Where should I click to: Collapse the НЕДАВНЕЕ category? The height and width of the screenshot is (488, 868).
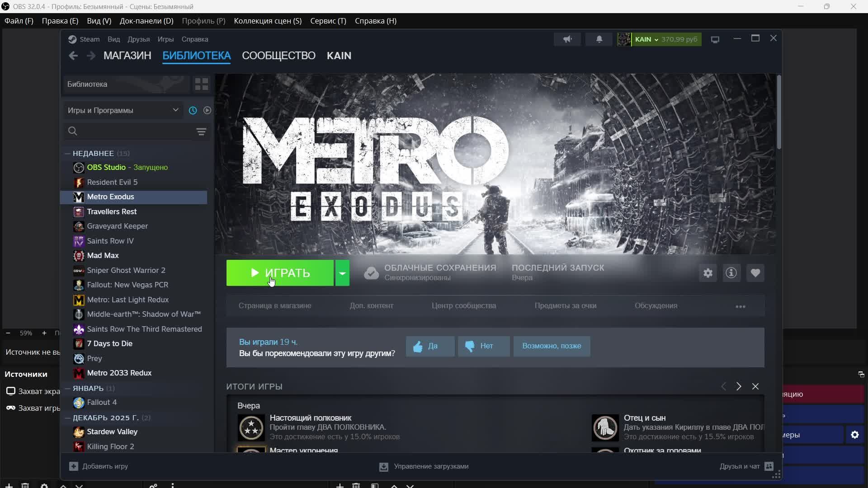pos(68,154)
